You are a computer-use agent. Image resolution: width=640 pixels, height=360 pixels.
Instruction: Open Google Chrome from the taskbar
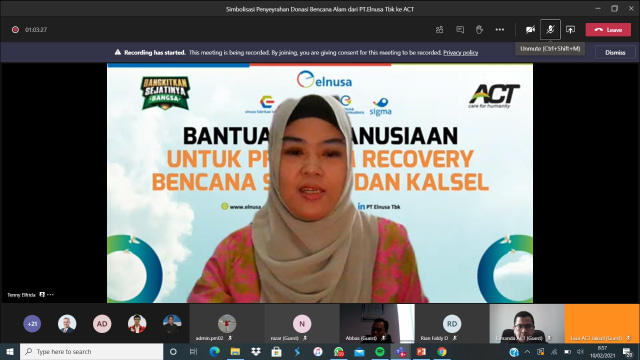(442, 351)
